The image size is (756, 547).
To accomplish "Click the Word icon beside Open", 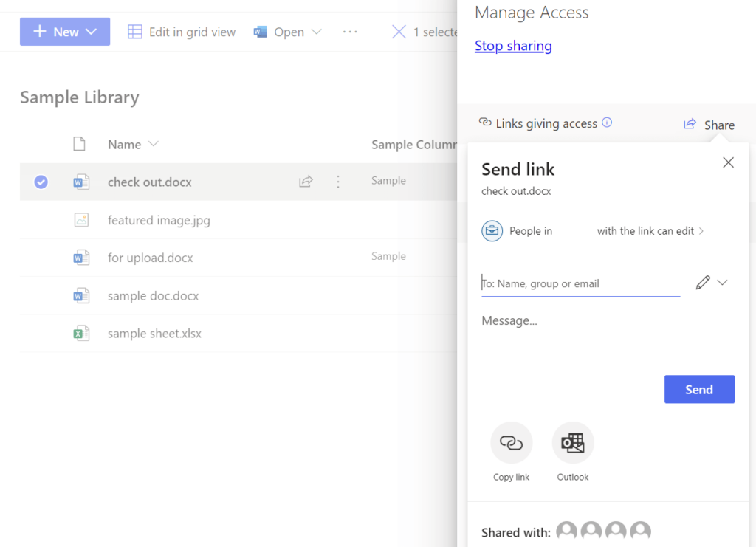I will 261,32.
